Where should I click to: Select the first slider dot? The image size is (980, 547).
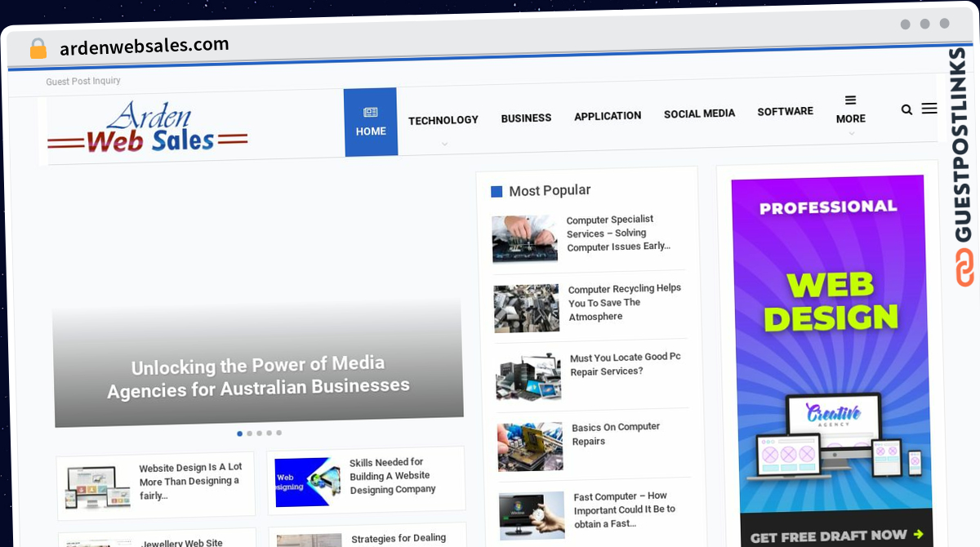239,434
